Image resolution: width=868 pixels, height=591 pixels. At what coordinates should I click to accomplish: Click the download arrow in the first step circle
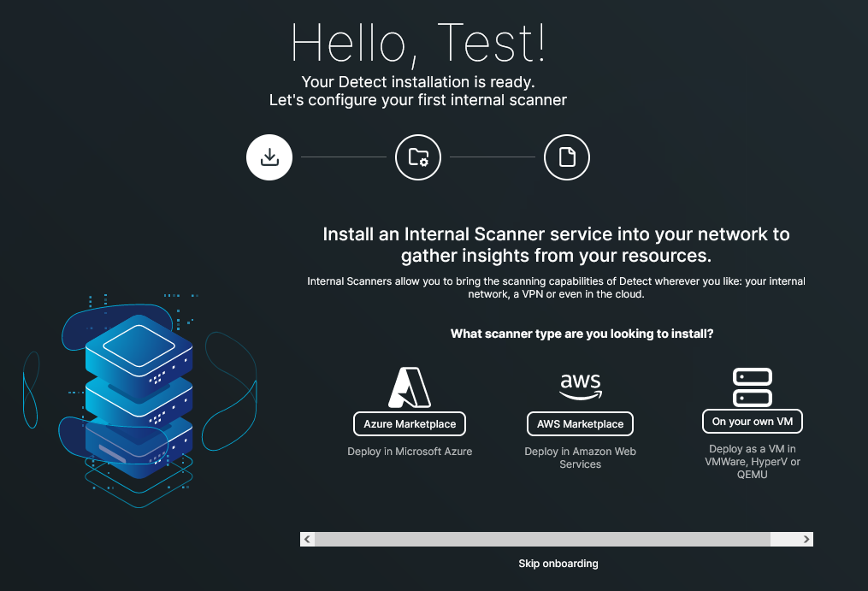pyautogui.click(x=269, y=157)
